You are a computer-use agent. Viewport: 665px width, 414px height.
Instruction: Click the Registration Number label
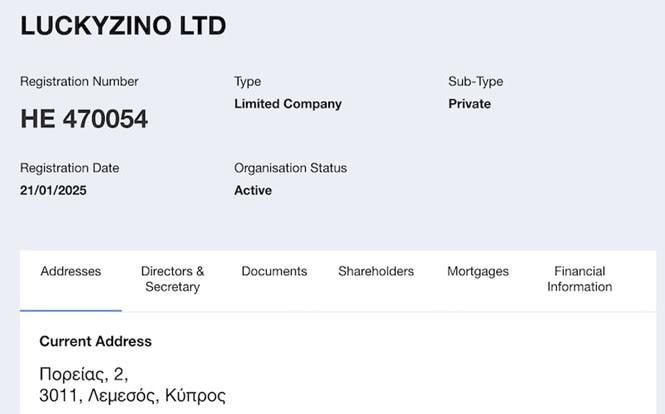point(79,81)
